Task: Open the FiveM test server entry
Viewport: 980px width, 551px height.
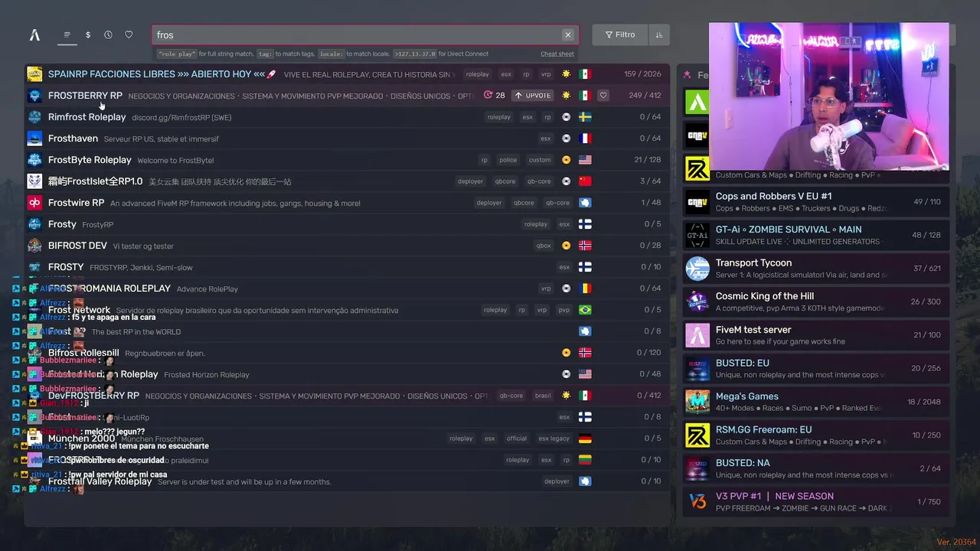Action: [x=815, y=335]
